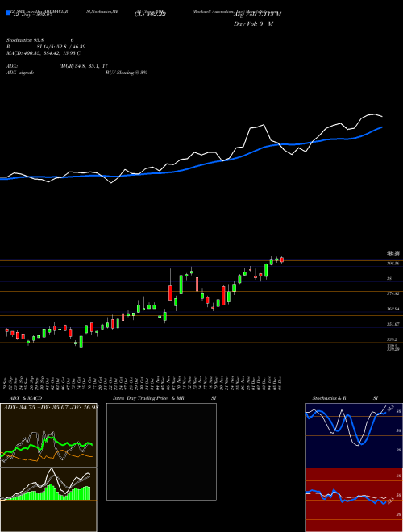Click the 'SI 14/3: 52.8 / 46.39' readout
This screenshot has width=403, height=532.
(61, 47)
